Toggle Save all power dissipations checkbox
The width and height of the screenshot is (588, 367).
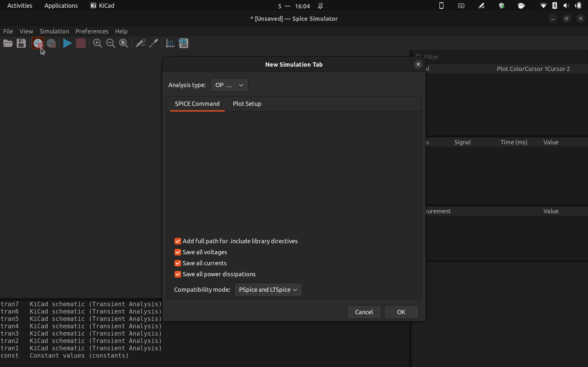(178, 274)
